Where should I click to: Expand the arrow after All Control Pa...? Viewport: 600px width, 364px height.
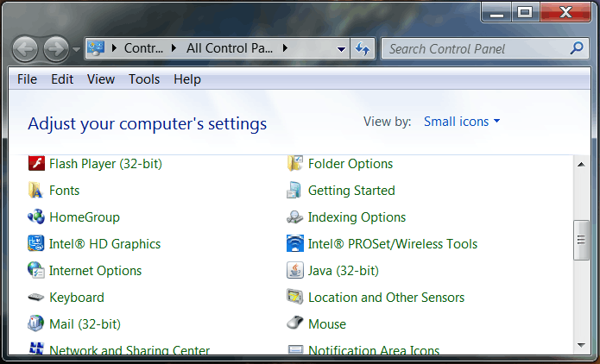(285, 48)
